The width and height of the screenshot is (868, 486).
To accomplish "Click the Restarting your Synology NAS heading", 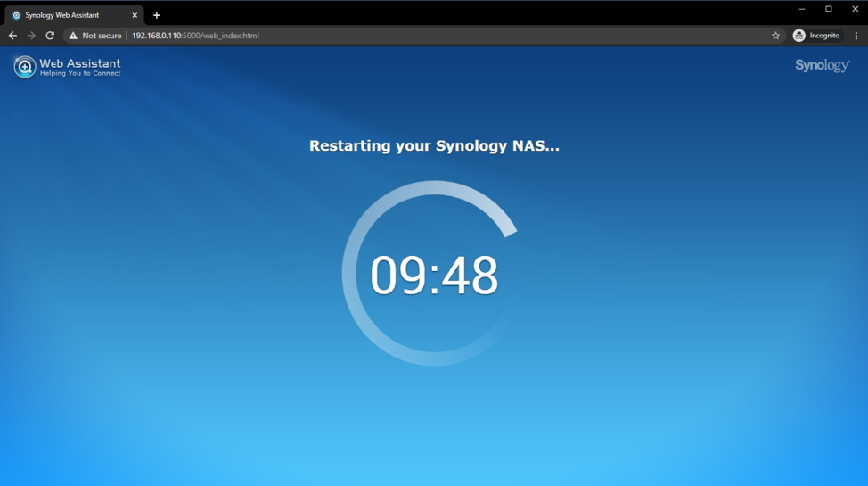I will 434,145.
